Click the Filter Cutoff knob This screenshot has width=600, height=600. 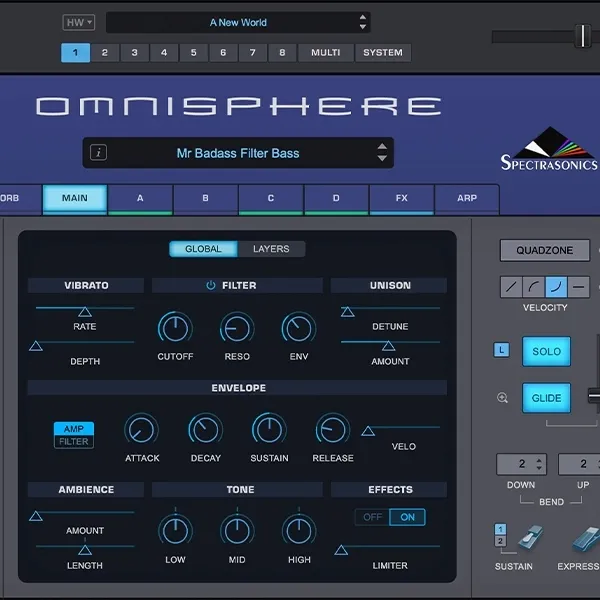(175, 327)
